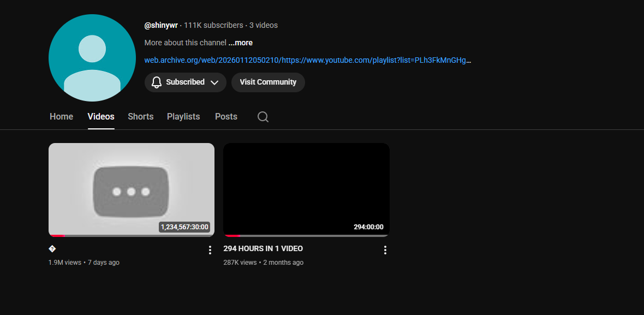Click the 294:00:00 duration badge
This screenshot has width=644, height=315.
coord(368,227)
